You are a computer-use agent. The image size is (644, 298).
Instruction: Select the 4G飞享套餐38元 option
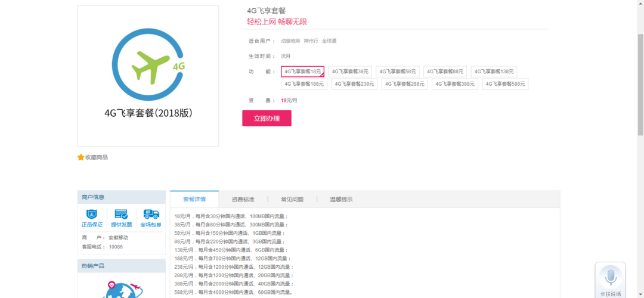point(350,72)
